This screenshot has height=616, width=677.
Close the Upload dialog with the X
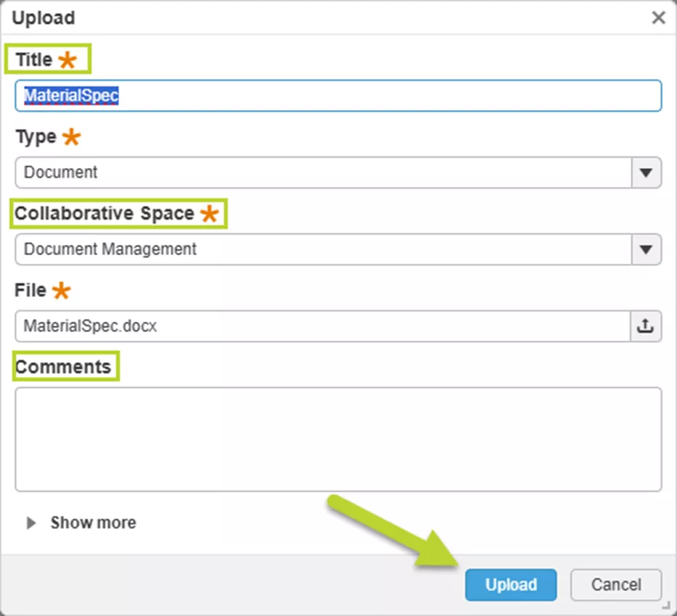tap(658, 17)
